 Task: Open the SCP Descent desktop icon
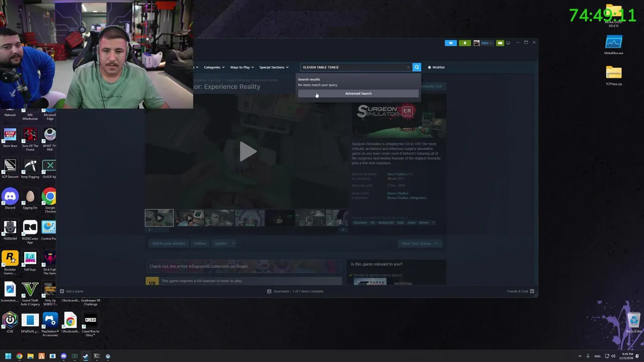(10, 168)
